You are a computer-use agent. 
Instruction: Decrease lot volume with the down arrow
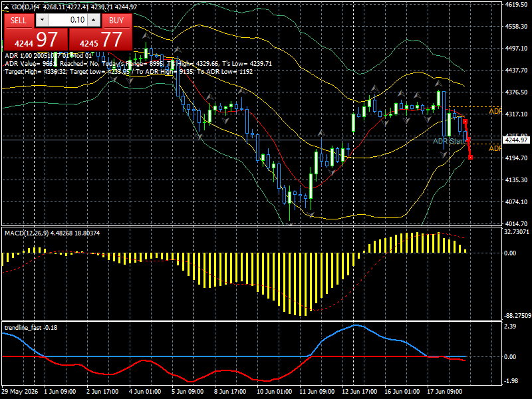point(42,20)
